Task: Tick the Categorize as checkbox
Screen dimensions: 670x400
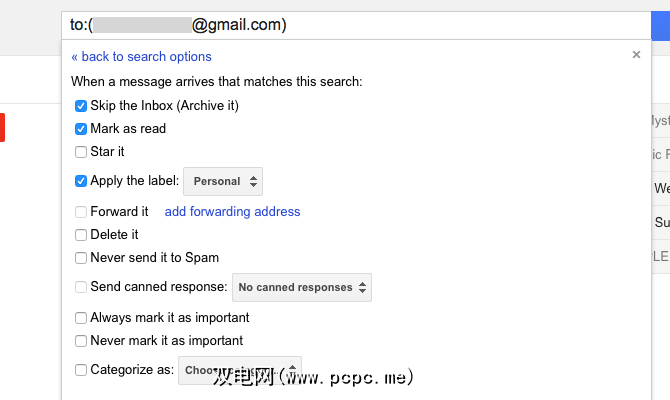Action: [81, 370]
